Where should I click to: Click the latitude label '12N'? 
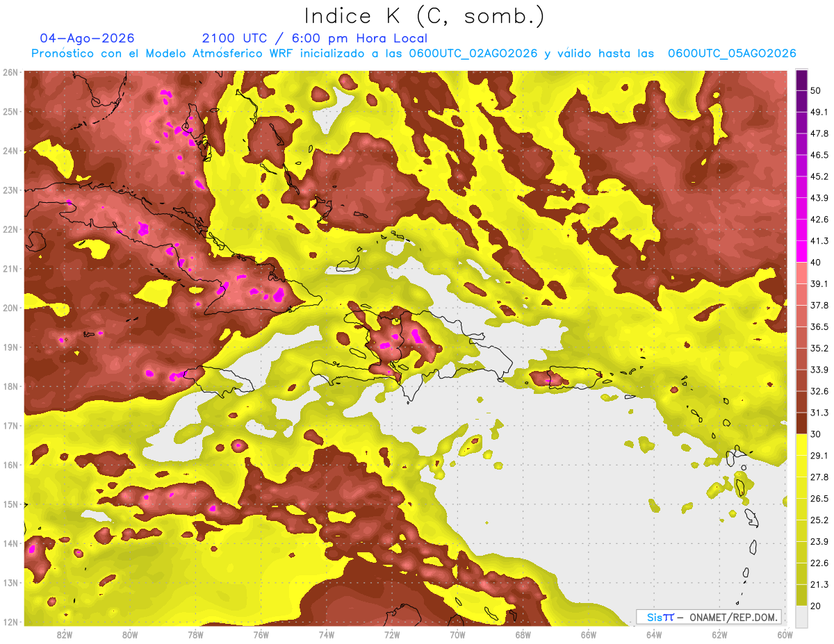(10, 622)
